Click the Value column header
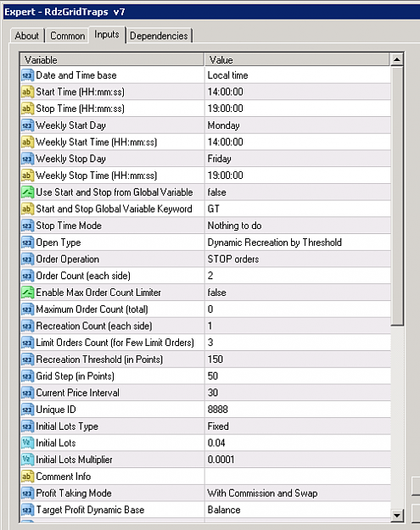The image size is (420, 530). (x=297, y=60)
